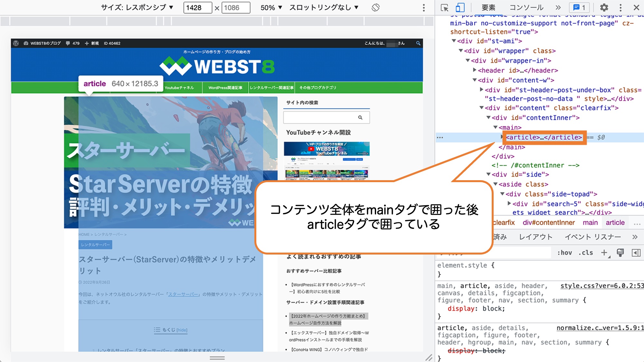Viewport: 644px width, 362px height.
Task: Collapse the main element node
Action: (x=496, y=127)
